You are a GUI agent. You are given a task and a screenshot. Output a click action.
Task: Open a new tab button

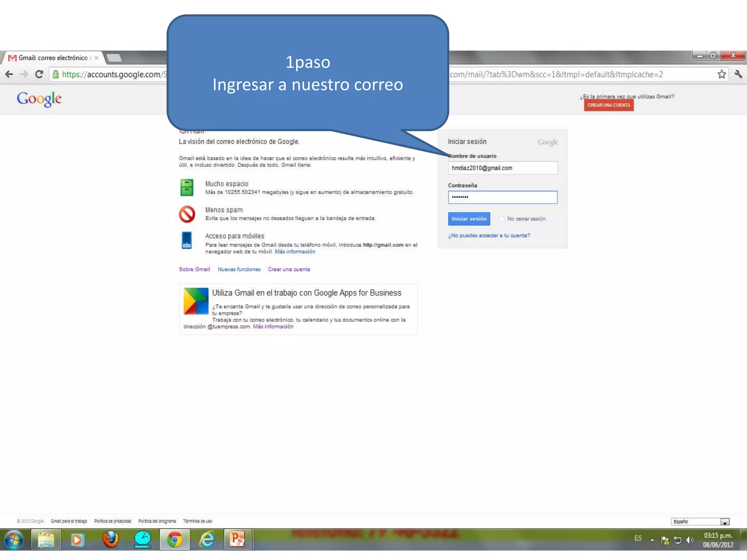tap(114, 58)
